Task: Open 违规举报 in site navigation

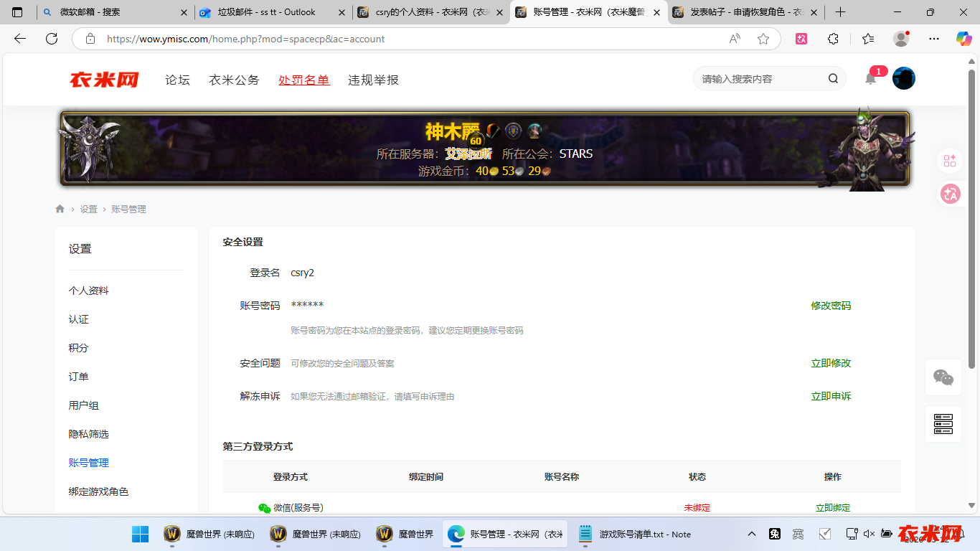Action: pos(373,80)
